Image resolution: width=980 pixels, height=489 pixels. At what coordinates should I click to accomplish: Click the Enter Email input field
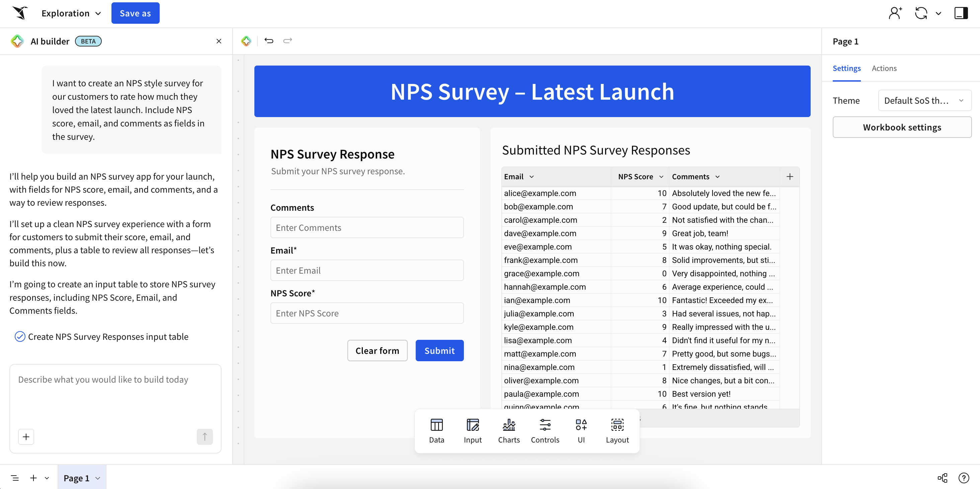point(367,270)
